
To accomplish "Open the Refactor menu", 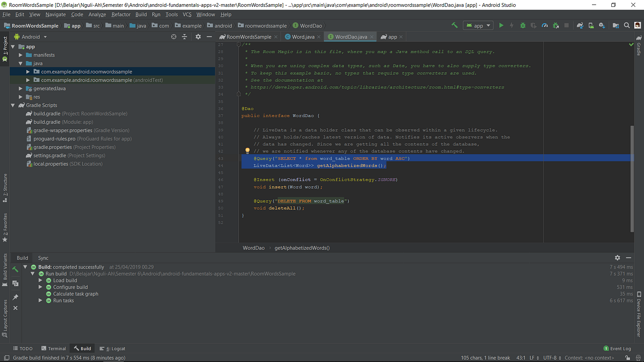I will pos(121,14).
